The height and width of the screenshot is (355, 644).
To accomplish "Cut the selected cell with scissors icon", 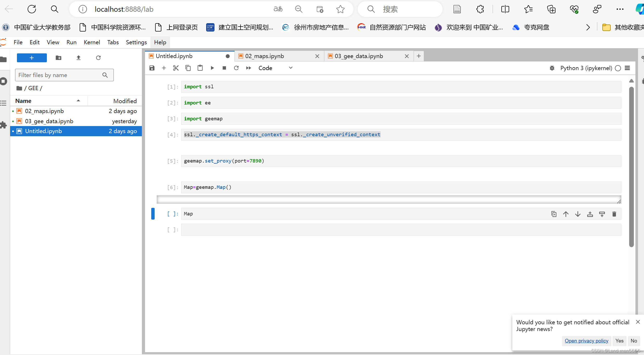I will pos(176,68).
